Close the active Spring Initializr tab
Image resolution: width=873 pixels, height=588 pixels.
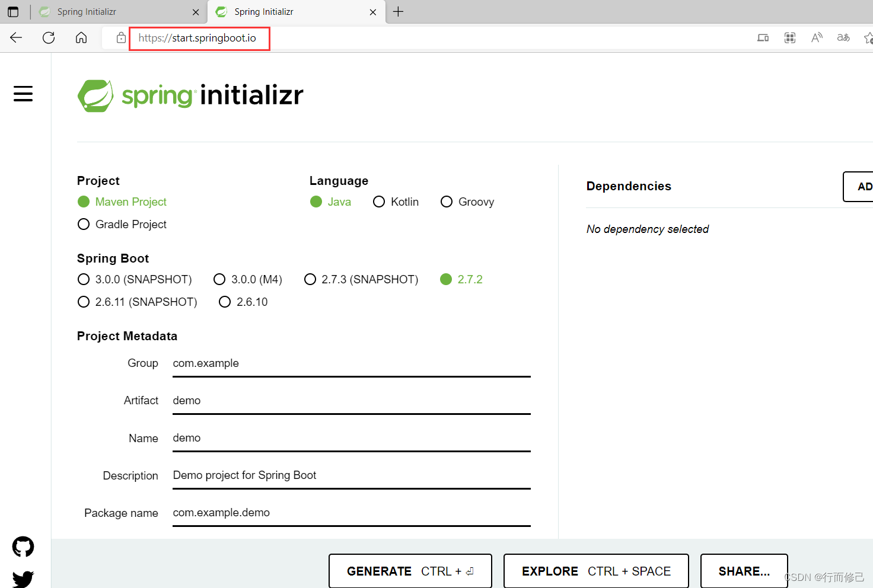tap(373, 12)
